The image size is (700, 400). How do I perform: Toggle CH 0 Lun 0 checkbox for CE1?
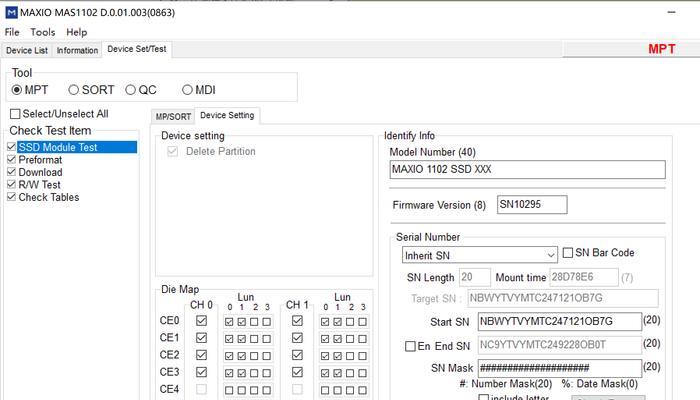(x=229, y=339)
